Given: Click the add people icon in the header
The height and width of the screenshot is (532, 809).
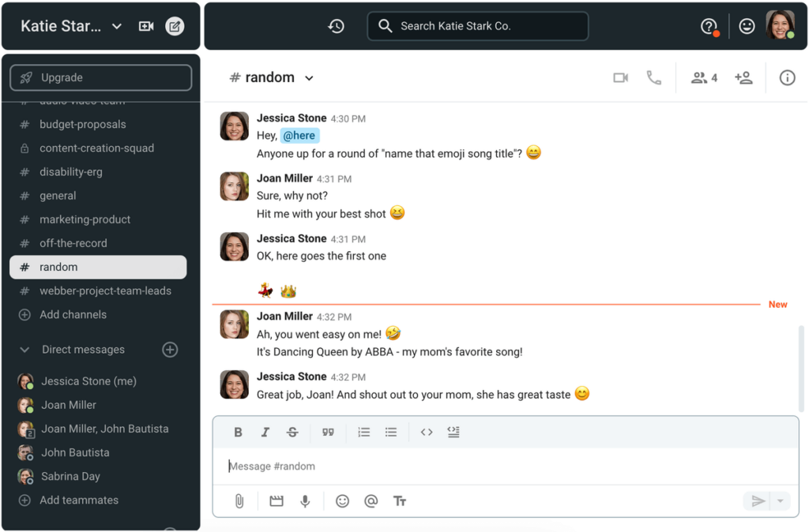Looking at the screenshot, I should 743,77.
